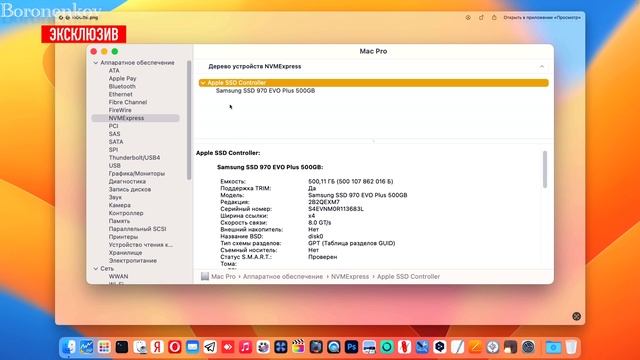
Task: Select 'Принтеры' in the sidebar
Action: [x=123, y=237]
